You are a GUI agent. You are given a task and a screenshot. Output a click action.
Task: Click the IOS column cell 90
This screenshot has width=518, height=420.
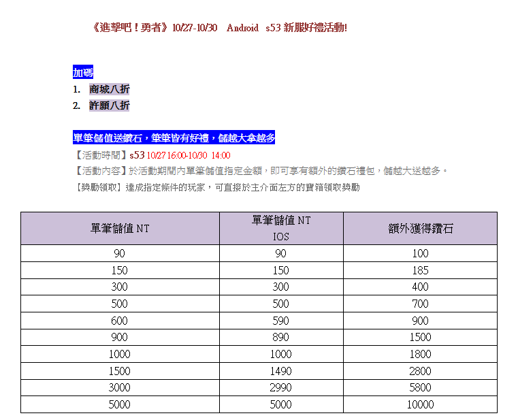point(281,253)
